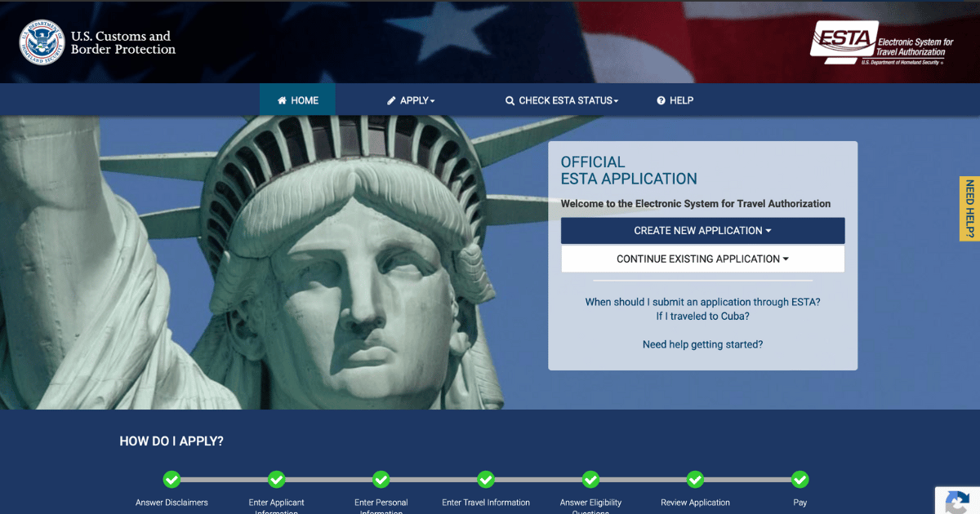Go to the Home navigation tab
980x514 pixels.
click(297, 100)
